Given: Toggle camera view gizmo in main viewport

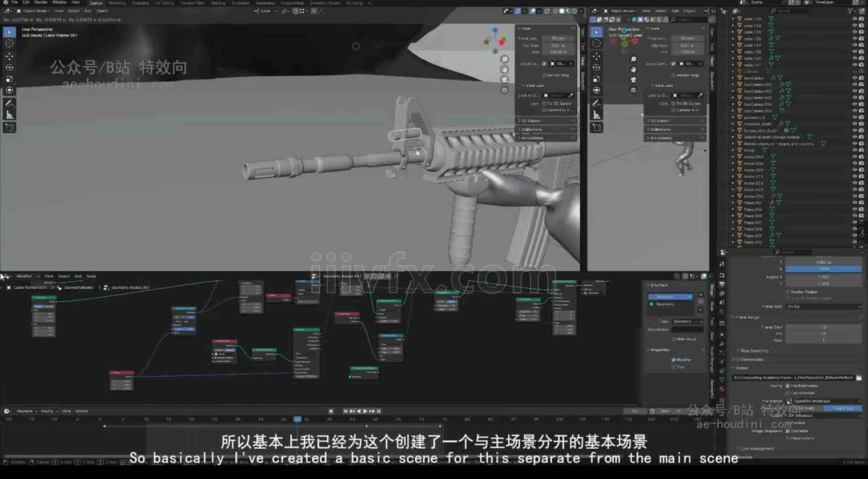Looking at the screenshot, I should click(504, 80).
